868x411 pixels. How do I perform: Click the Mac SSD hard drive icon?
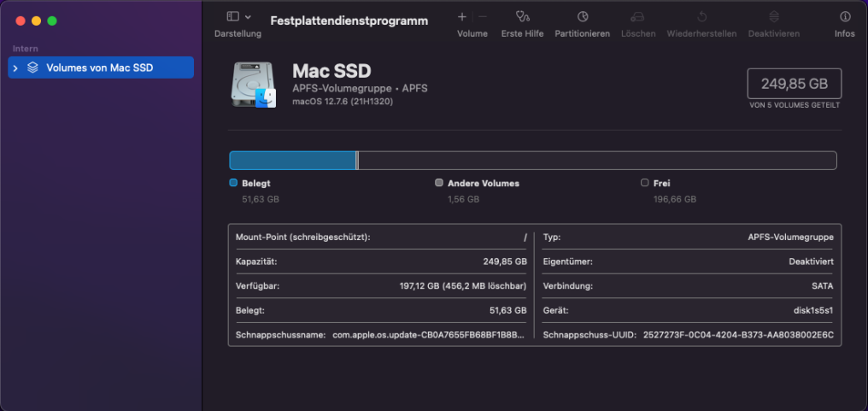(254, 85)
